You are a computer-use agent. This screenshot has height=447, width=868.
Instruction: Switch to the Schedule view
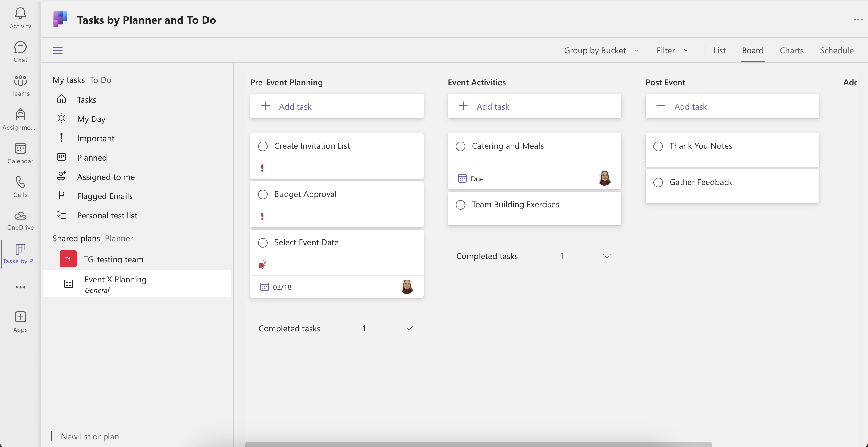(837, 50)
